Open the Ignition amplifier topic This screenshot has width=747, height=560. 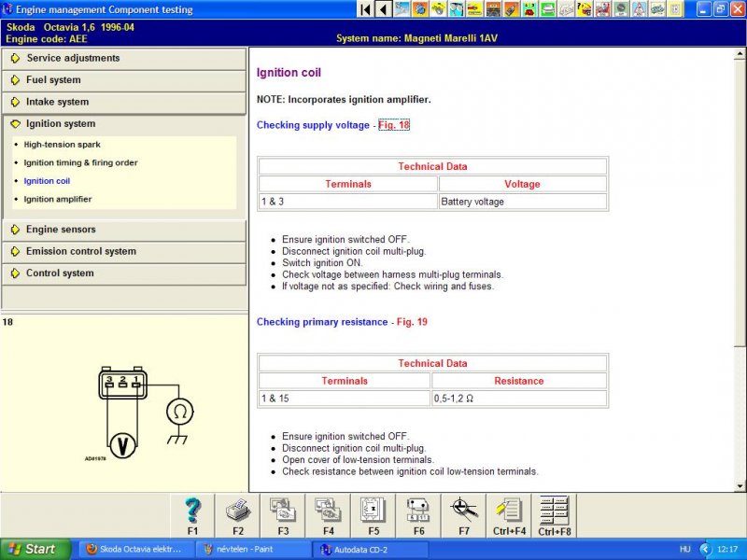58,199
